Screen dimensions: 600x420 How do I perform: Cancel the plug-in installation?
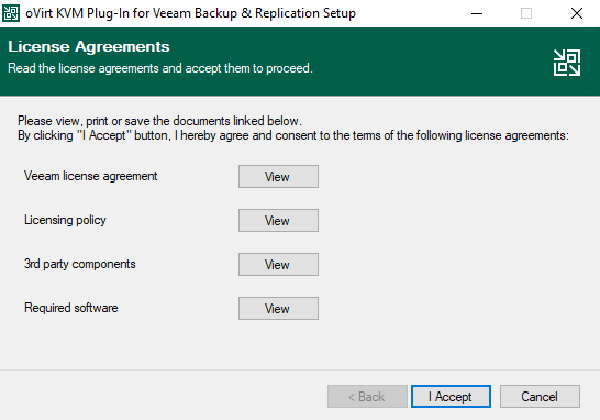tap(540, 396)
